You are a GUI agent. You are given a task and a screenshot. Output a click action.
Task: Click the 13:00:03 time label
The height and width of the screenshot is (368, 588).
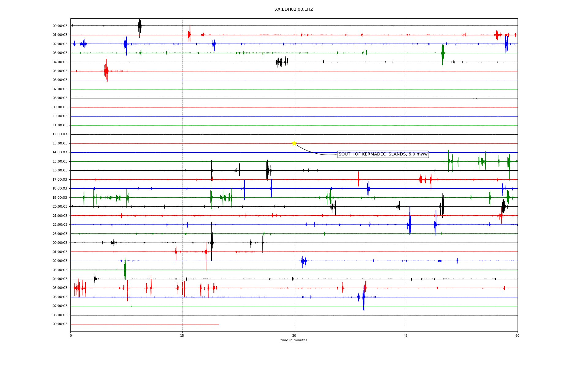pos(60,144)
